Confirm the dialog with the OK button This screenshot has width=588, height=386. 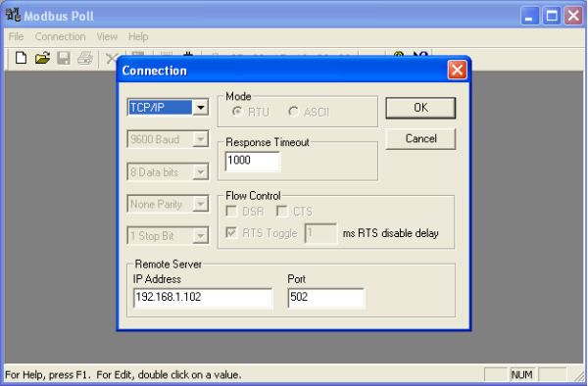tap(420, 108)
